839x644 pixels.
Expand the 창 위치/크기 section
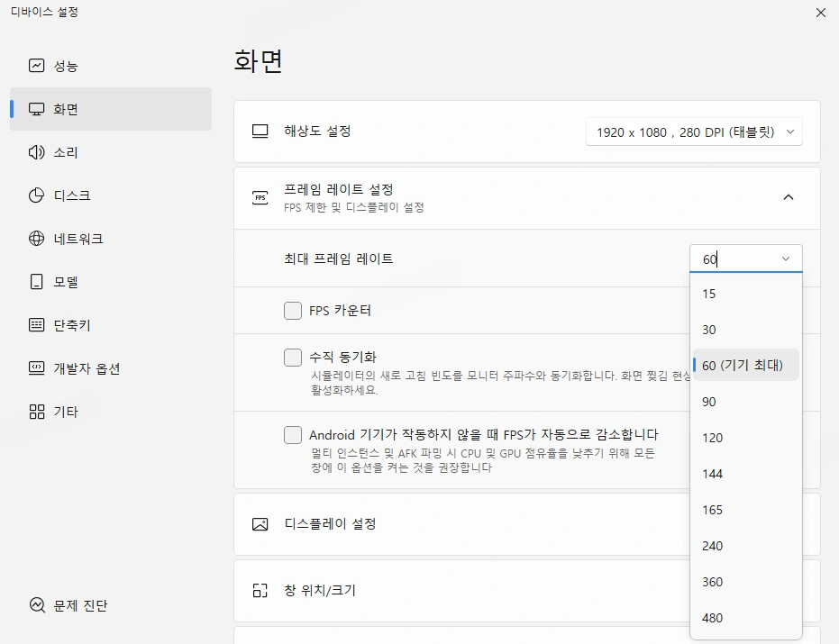(x=461, y=591)
